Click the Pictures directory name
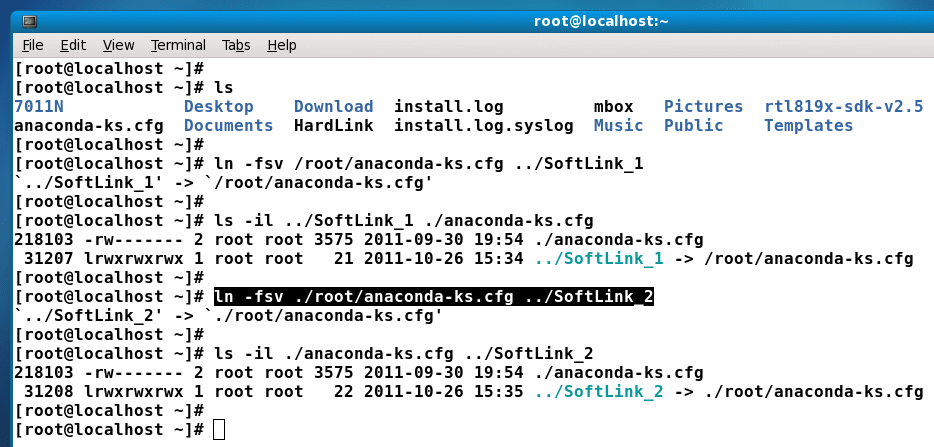934x447 pixels. pyautogui.click(x=703, y=107)
